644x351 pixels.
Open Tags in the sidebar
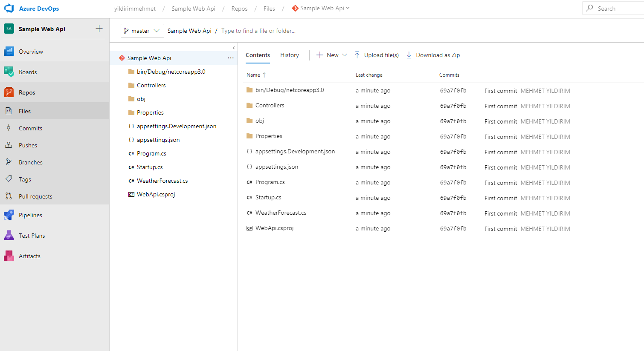[x=55, y=179]
